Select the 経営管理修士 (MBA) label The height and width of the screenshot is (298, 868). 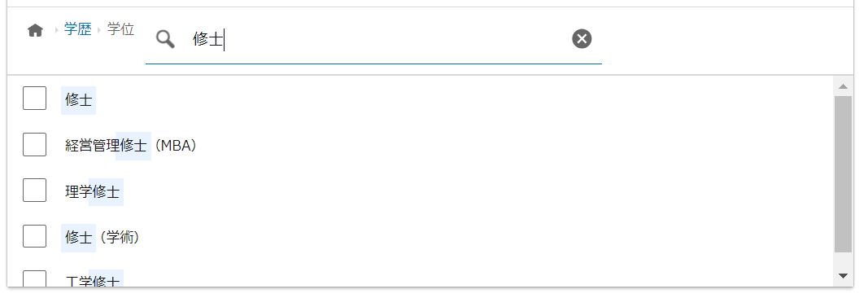(131, 146)
